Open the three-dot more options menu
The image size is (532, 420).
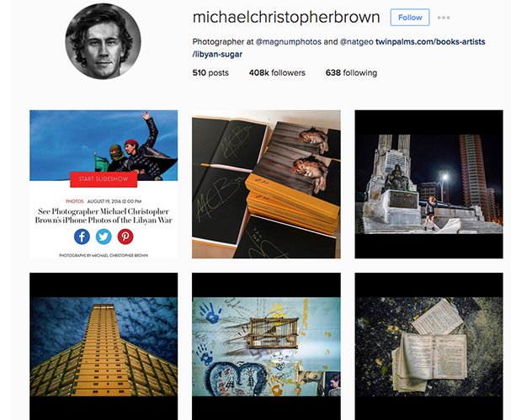tap(444, 18)
